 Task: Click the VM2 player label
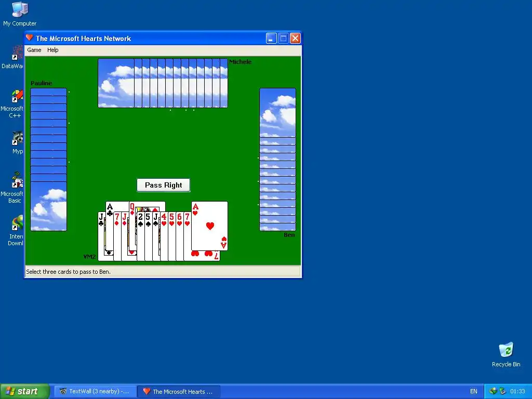[x=89, y=257]
